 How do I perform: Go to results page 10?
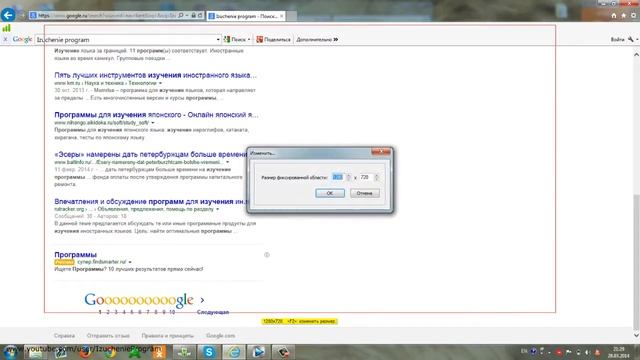pyautogui.click(x=172, y=312)
